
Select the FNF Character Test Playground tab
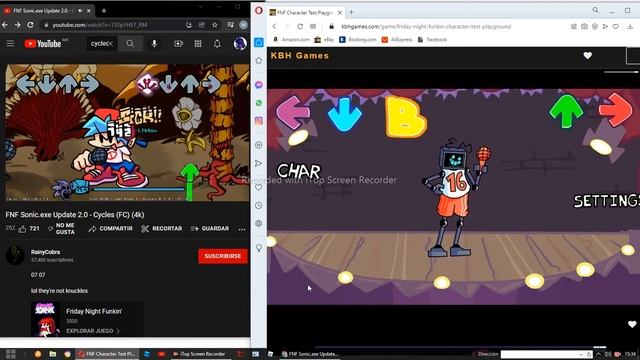pyautogui.click(x=305, y=13)
